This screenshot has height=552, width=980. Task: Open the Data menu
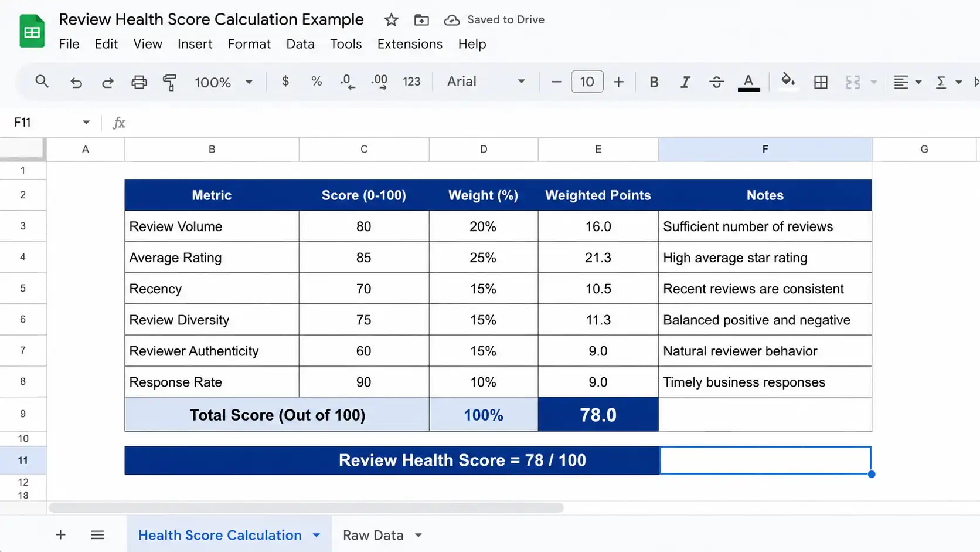[300, 44]
